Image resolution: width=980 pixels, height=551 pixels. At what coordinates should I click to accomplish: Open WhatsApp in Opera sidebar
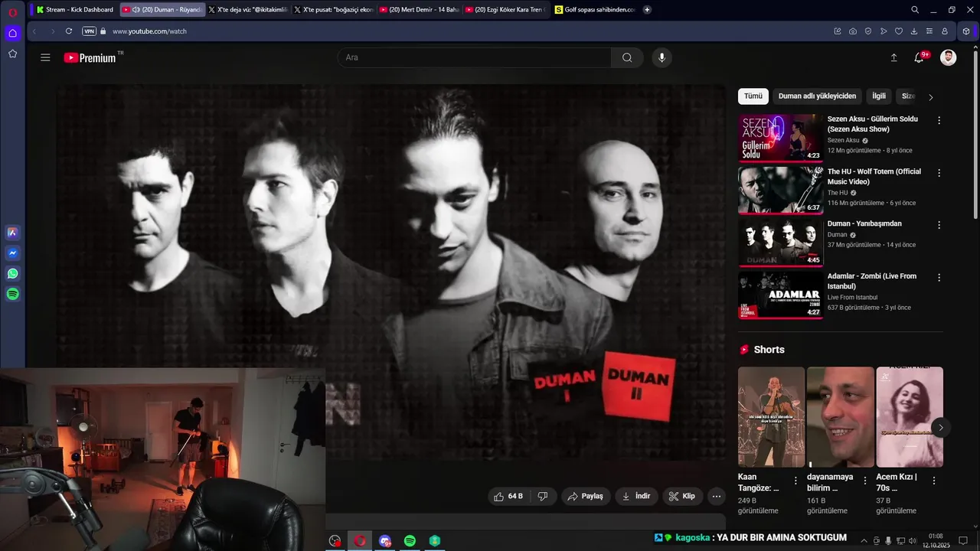pyautogui.click(x=12, y=273)
